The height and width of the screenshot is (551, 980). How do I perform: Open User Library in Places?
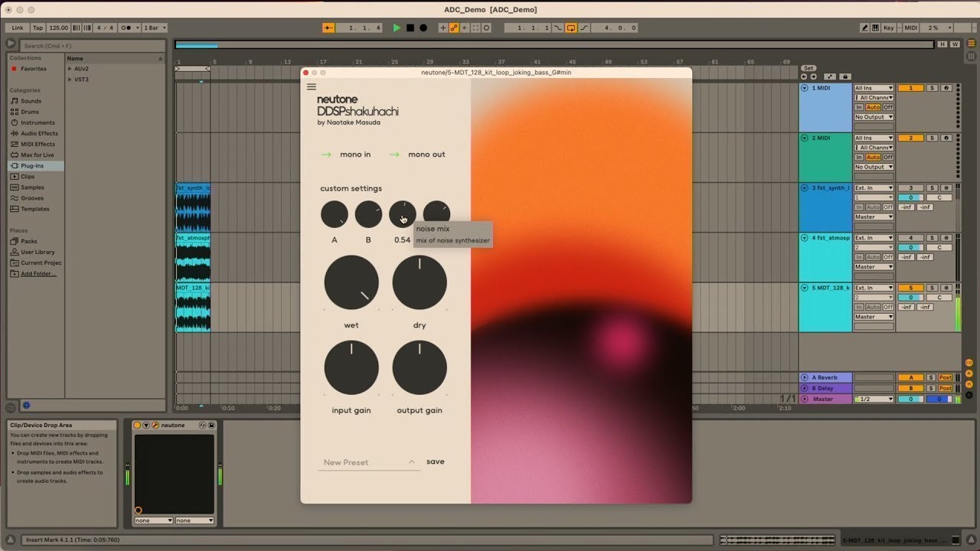pyautogui.click(x=38, y=252)
